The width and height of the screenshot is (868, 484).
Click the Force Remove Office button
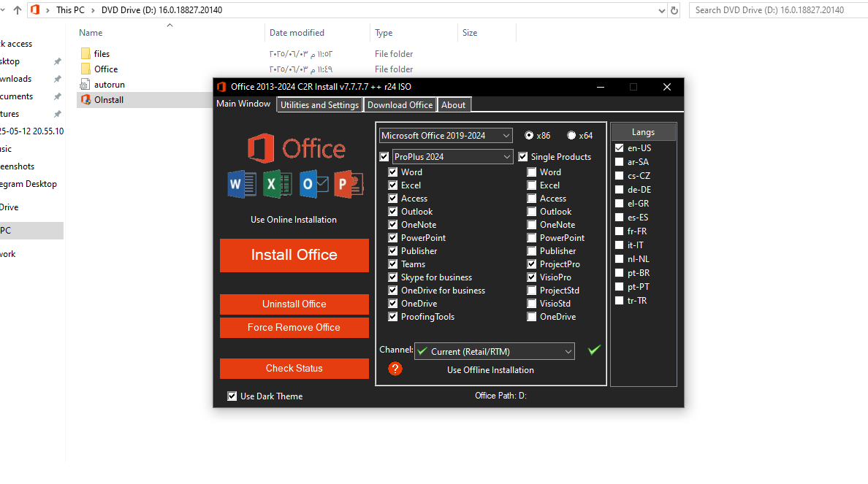294,328
